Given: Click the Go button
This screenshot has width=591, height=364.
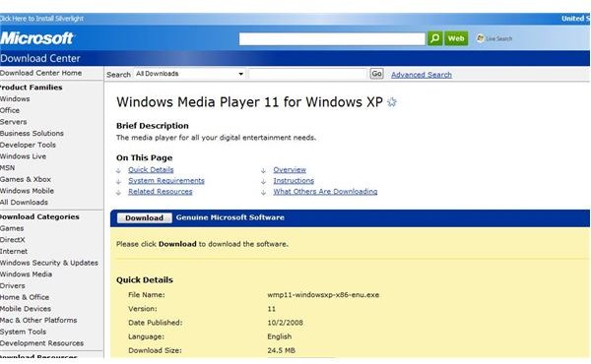Looking at the screenshot, I should point(376,74).
